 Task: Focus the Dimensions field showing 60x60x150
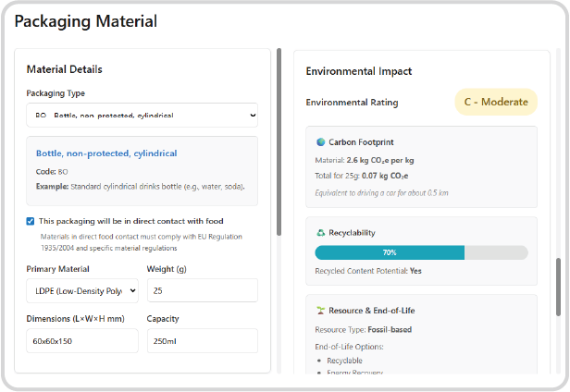point(82,340)
